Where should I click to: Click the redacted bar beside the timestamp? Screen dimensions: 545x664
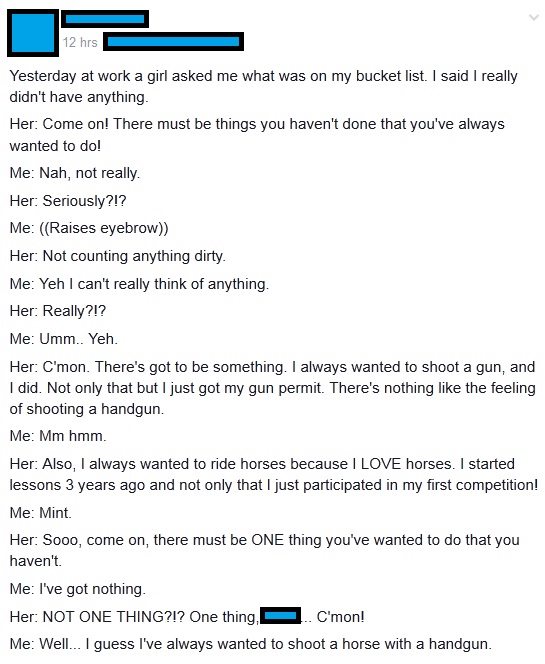pyautogui.click(x=174, y=42)
